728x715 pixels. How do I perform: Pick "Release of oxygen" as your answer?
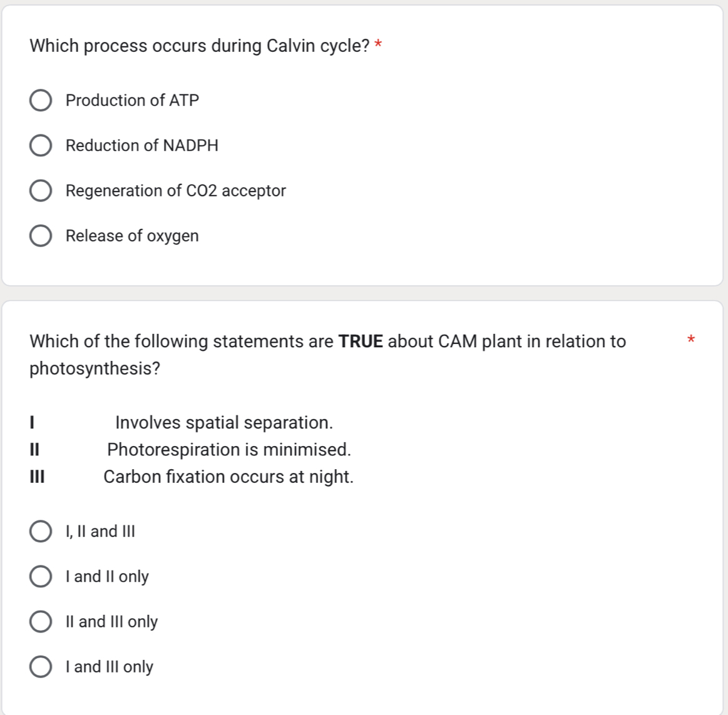coord(41,235)
